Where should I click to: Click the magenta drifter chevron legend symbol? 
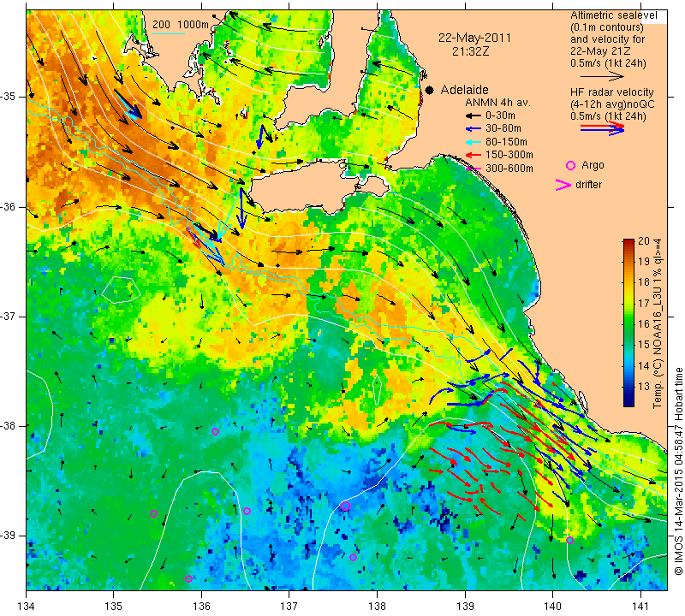click(563, 185)
